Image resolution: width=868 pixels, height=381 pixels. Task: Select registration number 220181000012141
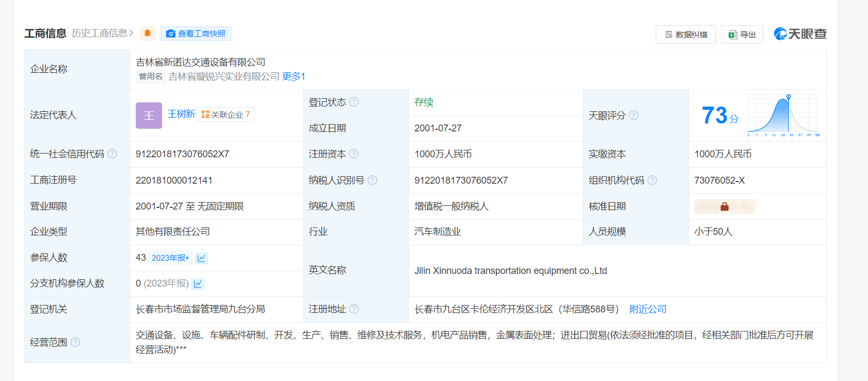174,180
